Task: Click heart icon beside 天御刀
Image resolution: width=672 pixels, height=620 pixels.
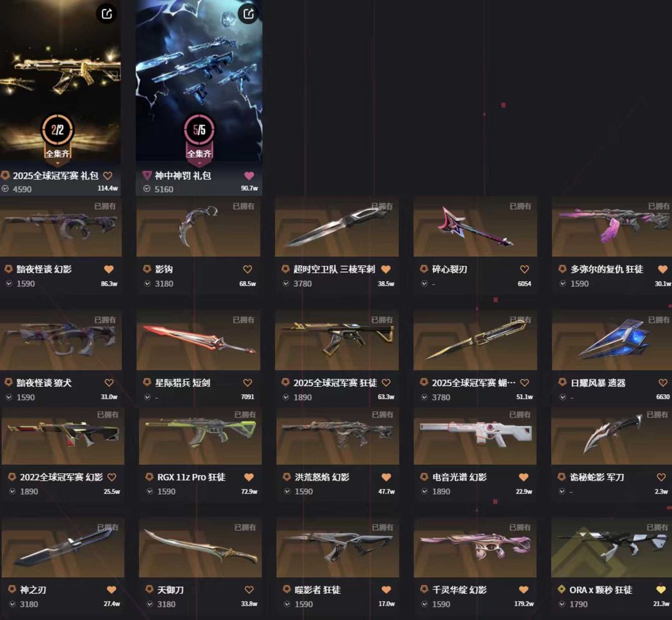Action: coord(248,590)
